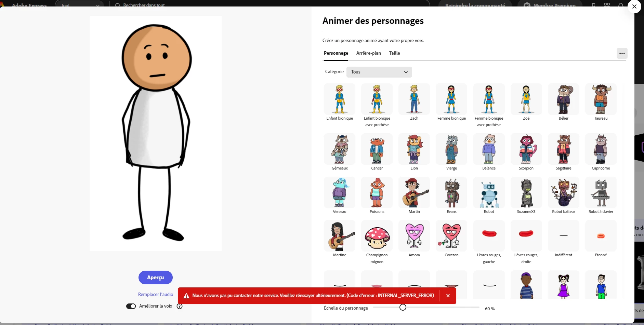This screenshot has height=325, width=644.
Task: Choose Femme bionique avec prothèse character
Action: (x=489, y=99)
